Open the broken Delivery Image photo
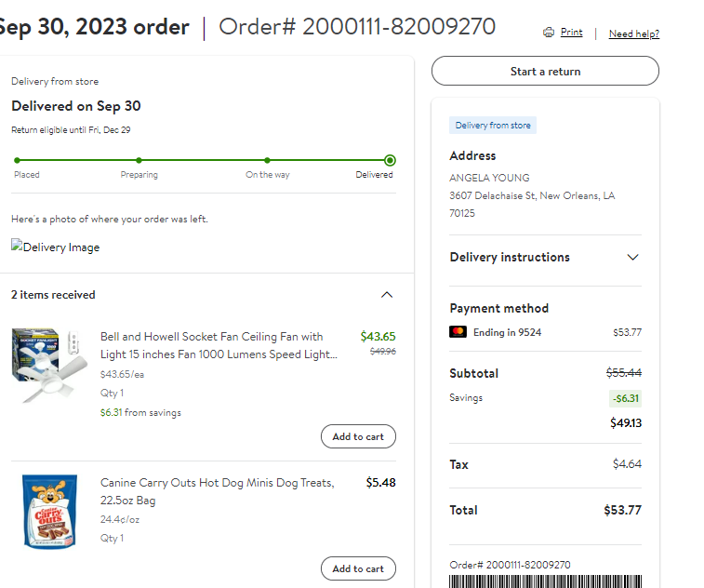Screen dimensions: 704x588 tap(55, 247)
